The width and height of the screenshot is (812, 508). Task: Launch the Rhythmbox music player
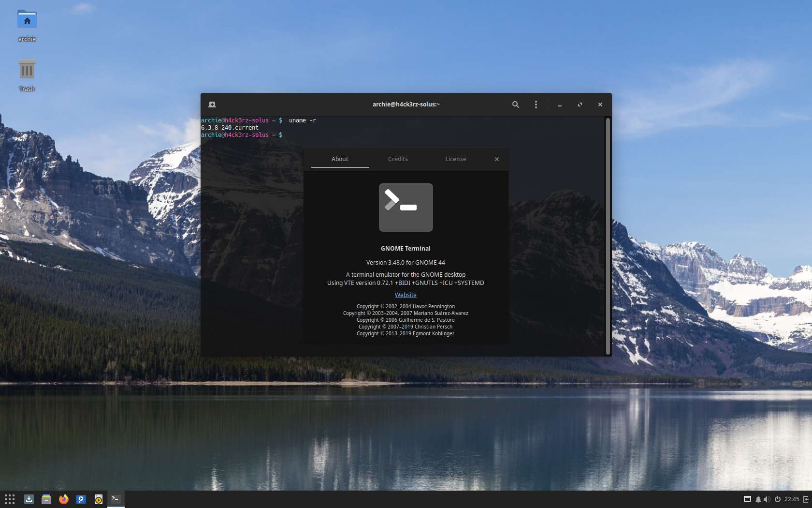pyautogui.click(x=99, y=499)
